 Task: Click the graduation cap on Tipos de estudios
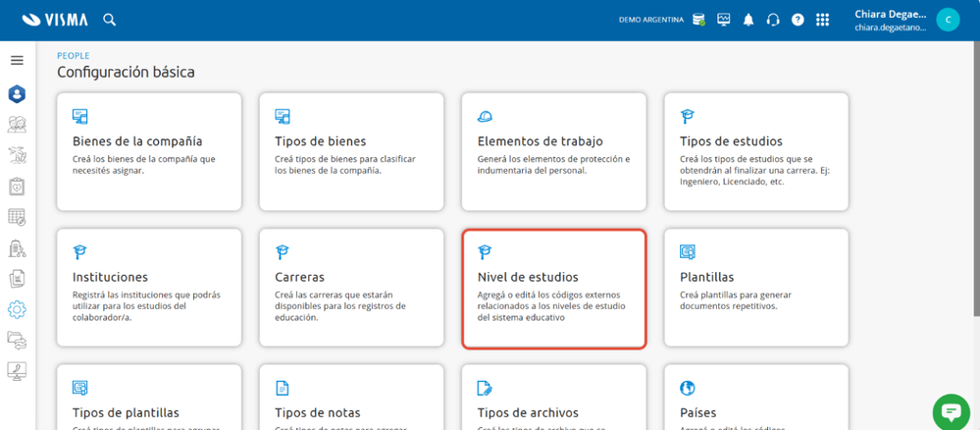(x=688, y=116)
